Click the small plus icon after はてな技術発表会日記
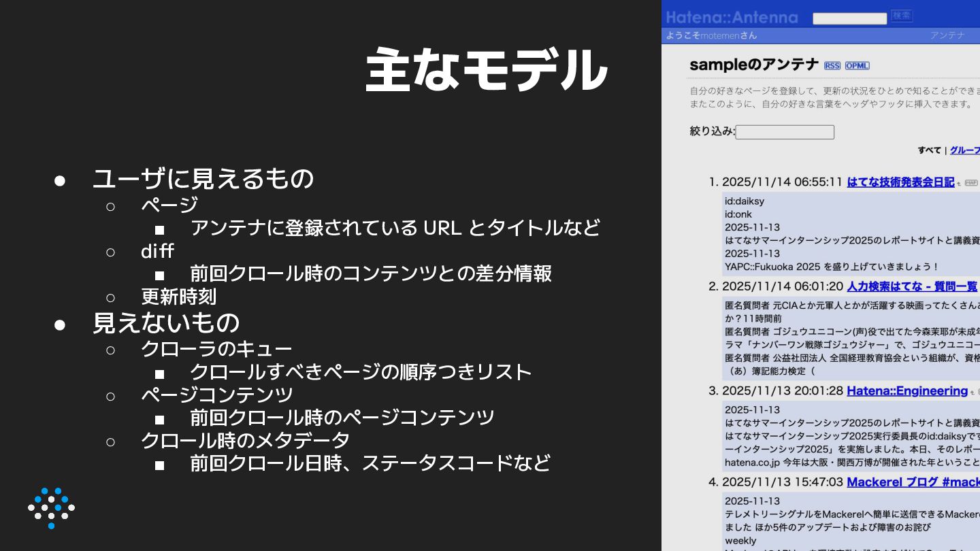 point(959,184)
